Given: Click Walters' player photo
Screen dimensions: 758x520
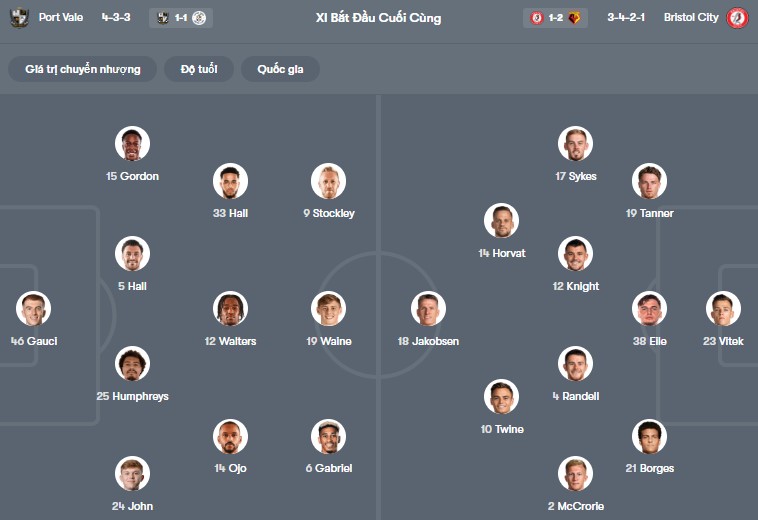Looking at the screenshot, I should (x=231, y=309).
